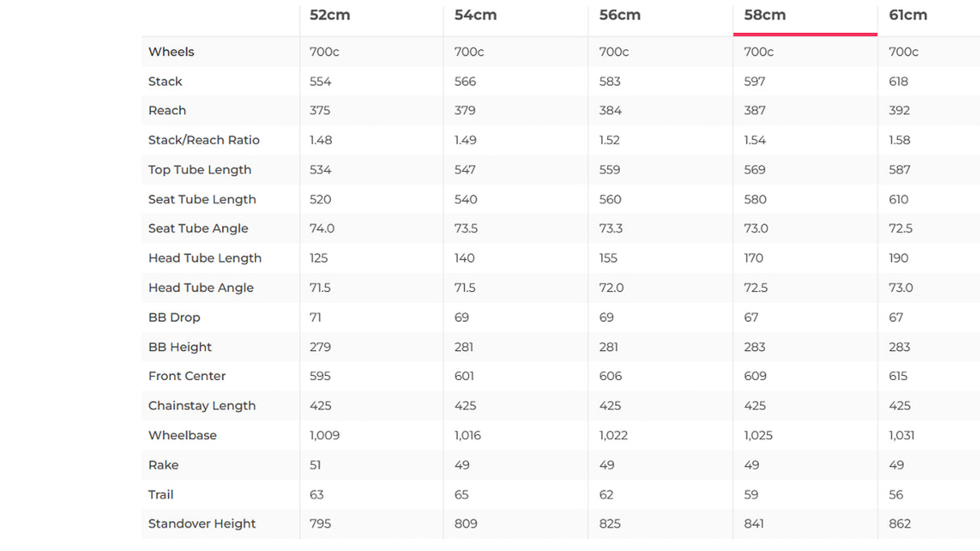The image size is (980, 551).
Task: Click the Front Center row label
Action: (x=187, y=376)
